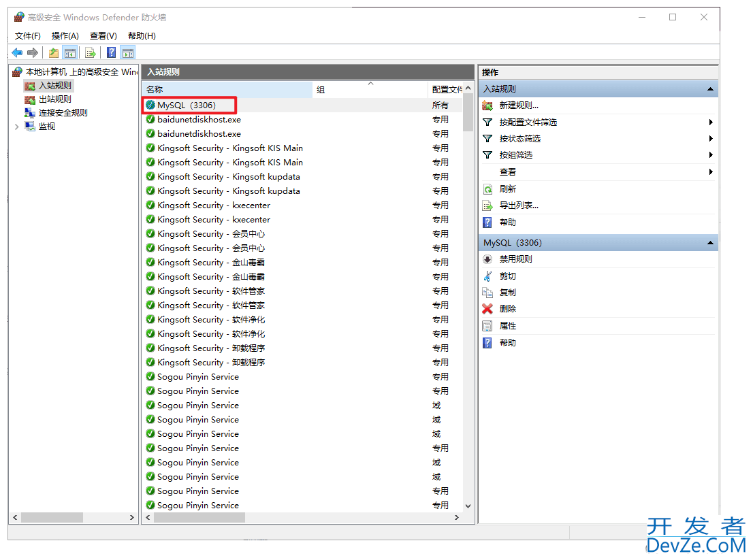
Task: Sort by the 组 column header
Action: click(x=370, y=90)
